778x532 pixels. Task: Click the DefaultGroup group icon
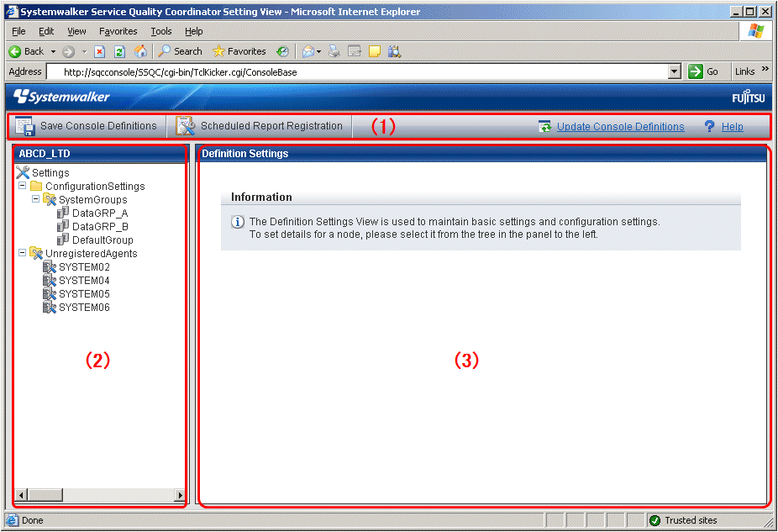pyautogui.click(x=62, y=240)
